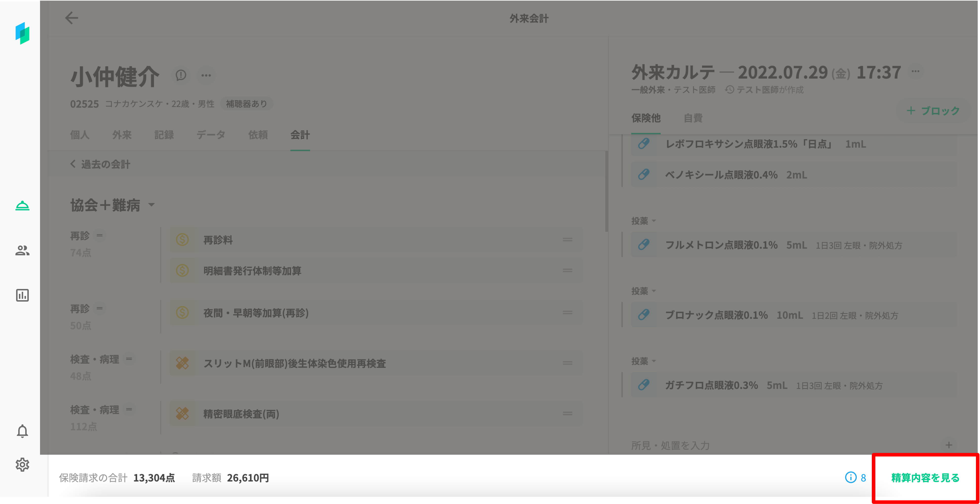The width and height of the screenshot is (980, 504).
Task: Expand the 投薬 dropdown above ガチフロ点眼液
Action: [x=644, y=361]
